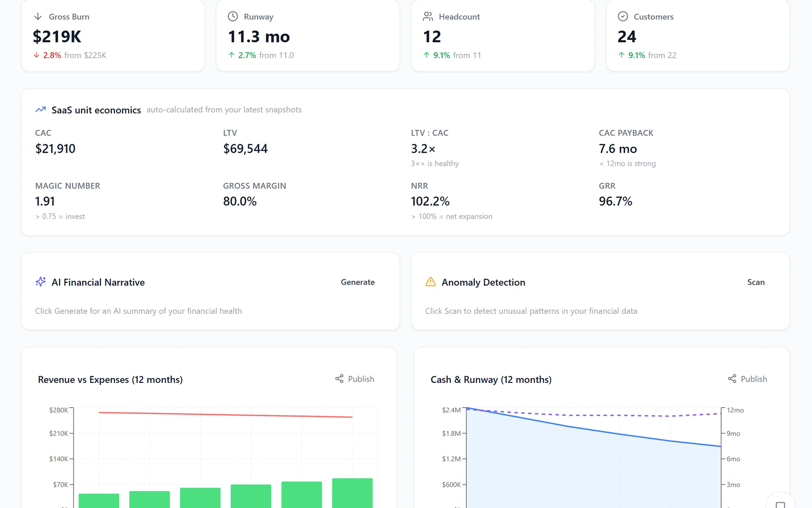Click the share icon on Revenue vs Expenses chart

pos(339,379)
